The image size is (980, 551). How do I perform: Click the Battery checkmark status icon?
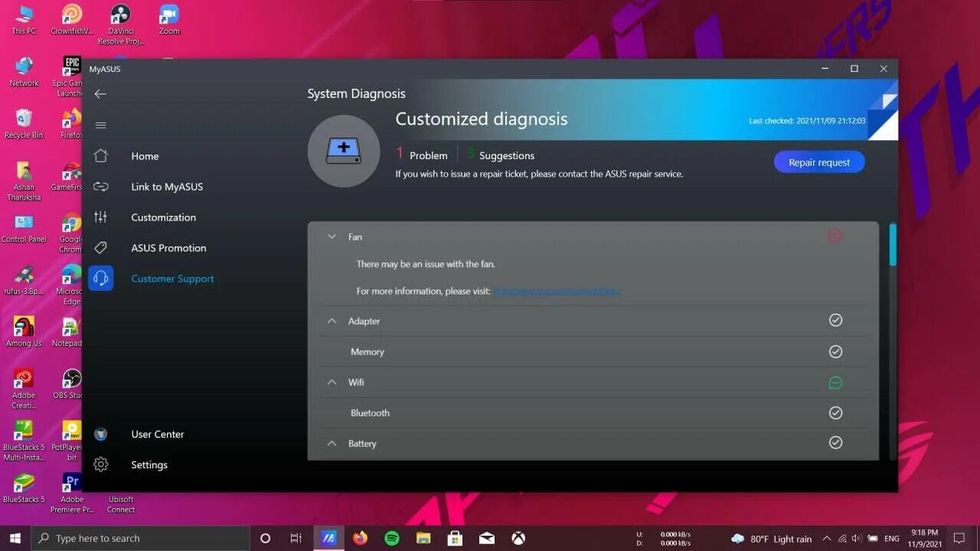[835, 442]
